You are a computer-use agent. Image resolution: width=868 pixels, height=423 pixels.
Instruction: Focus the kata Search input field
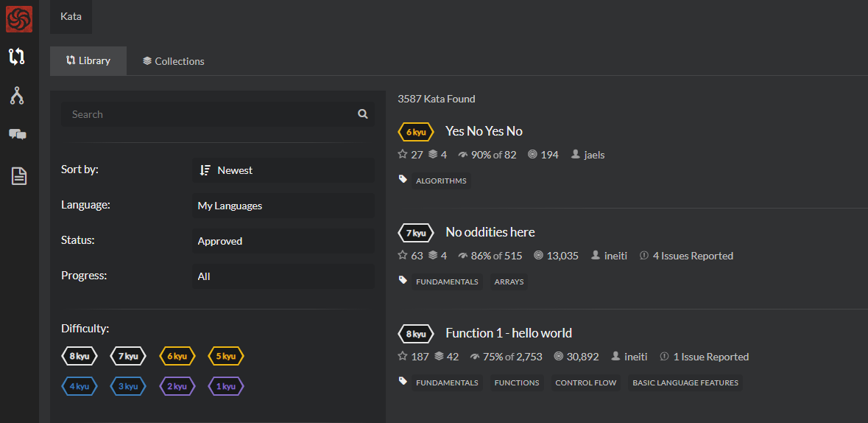tap(218, 114)
